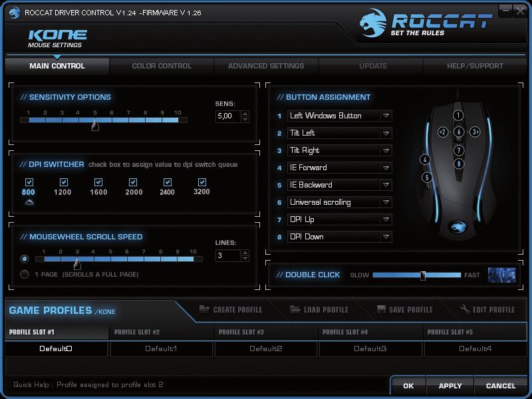532x399 pixels.
Task: Select Profile Slot #2 tab
Action: (161, 332)
